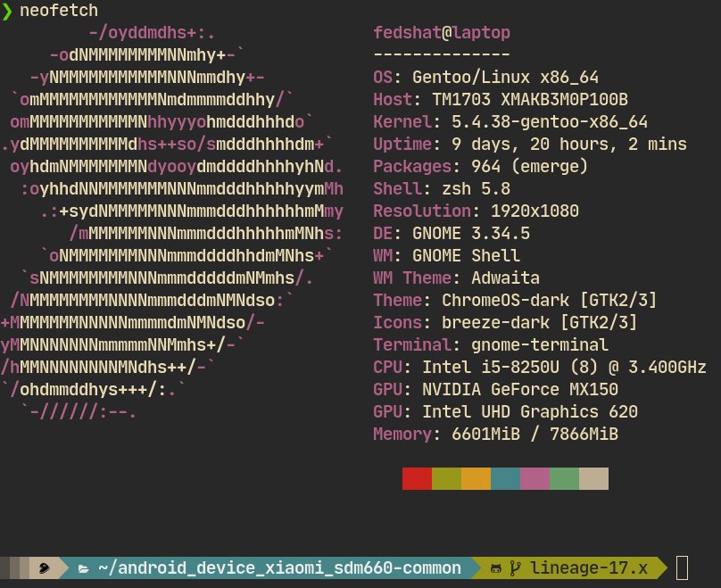Click the 'Shell: zsh 5.8' line
Viewport: 721px width, 588px height.
(x=442, y=189)
